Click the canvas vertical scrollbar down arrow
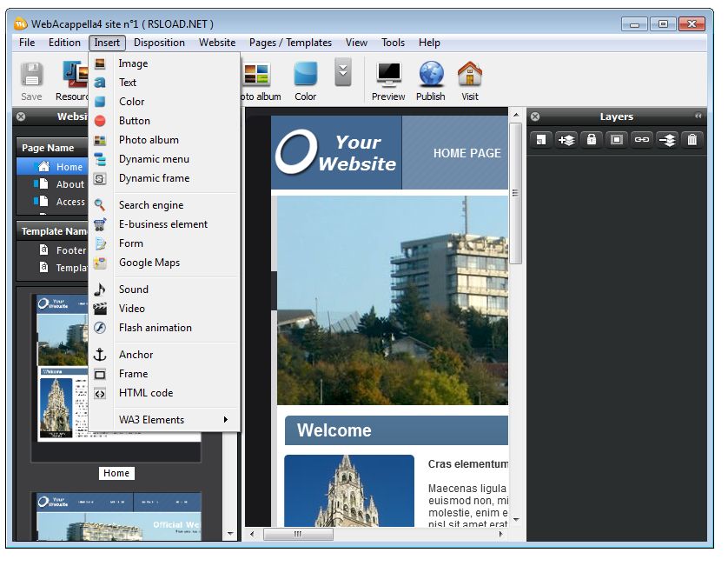 pyautogui.click(x=516, y=519)
